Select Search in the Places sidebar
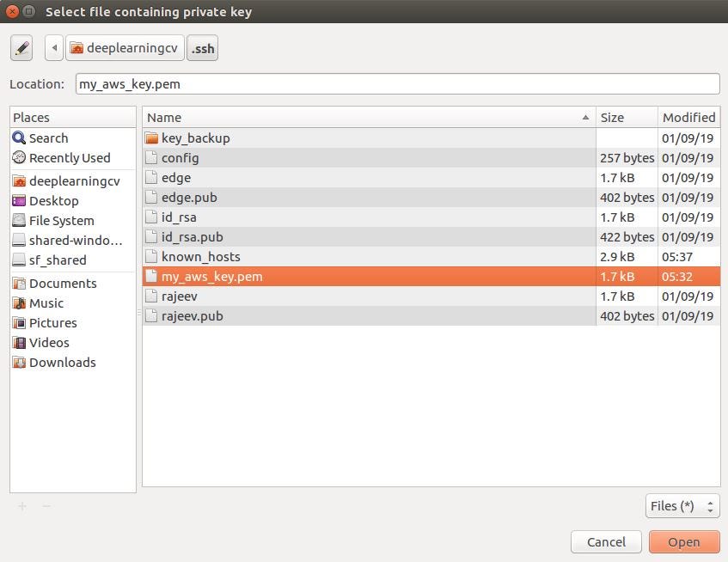This screenshot has height=562, width=728. (47, 137)
